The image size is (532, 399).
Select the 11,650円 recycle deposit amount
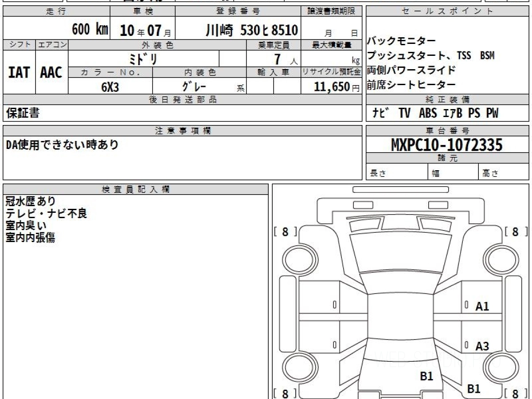pos(337,87)
